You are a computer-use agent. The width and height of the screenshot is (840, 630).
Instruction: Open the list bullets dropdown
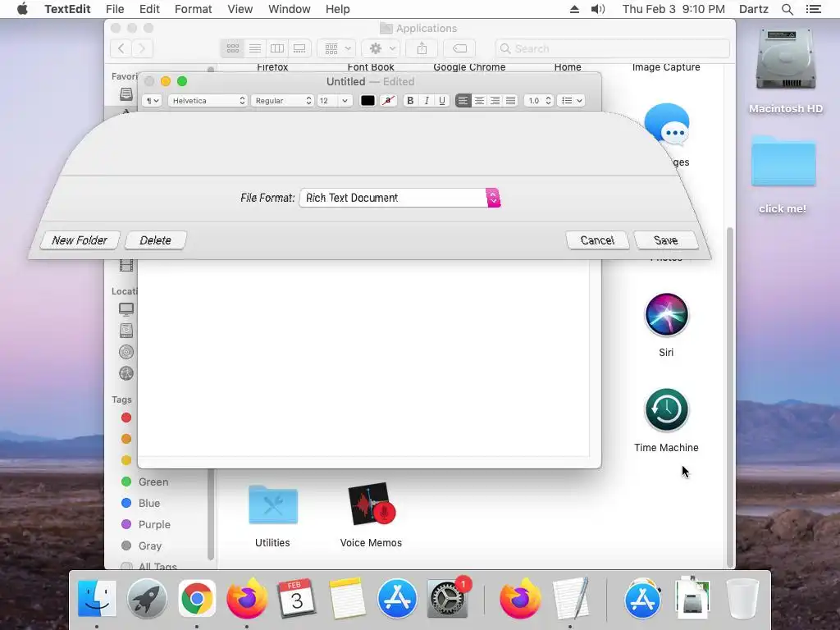(x=571, y=101)
